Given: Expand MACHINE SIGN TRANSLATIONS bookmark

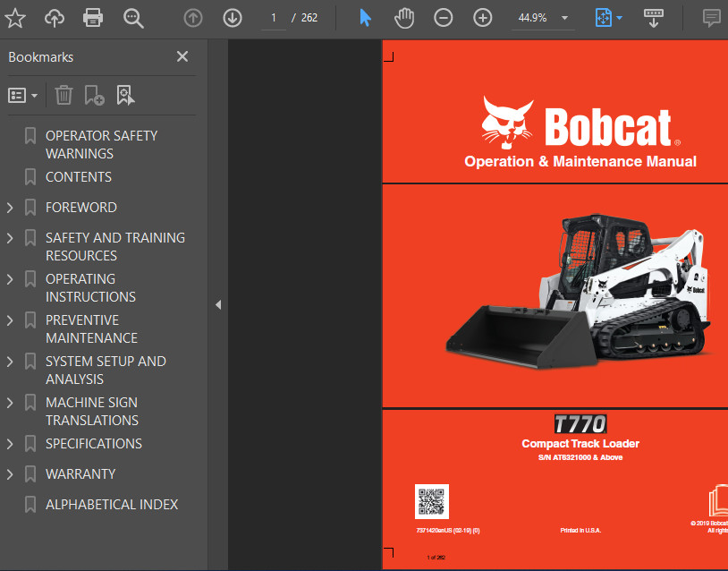Looking at the screenshot, I should click(10, 403).
